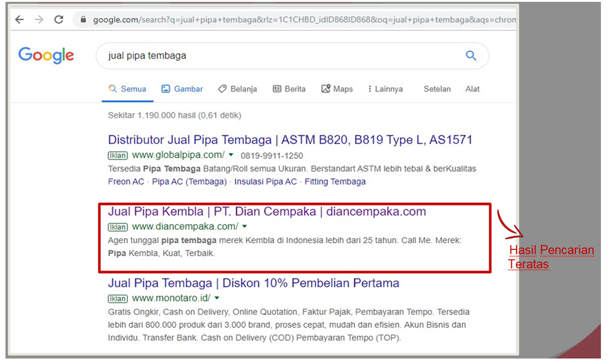The image size is (607, 364).
Task: Click the Iklan badge of monotaro ad
Action: (118, 298)
